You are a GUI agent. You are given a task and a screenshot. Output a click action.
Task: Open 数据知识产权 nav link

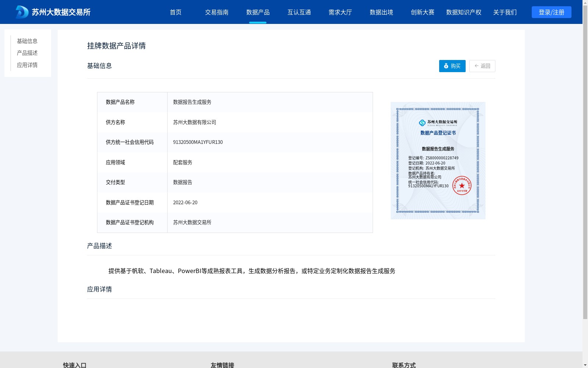pyautogui.click(x=464, y=12)
